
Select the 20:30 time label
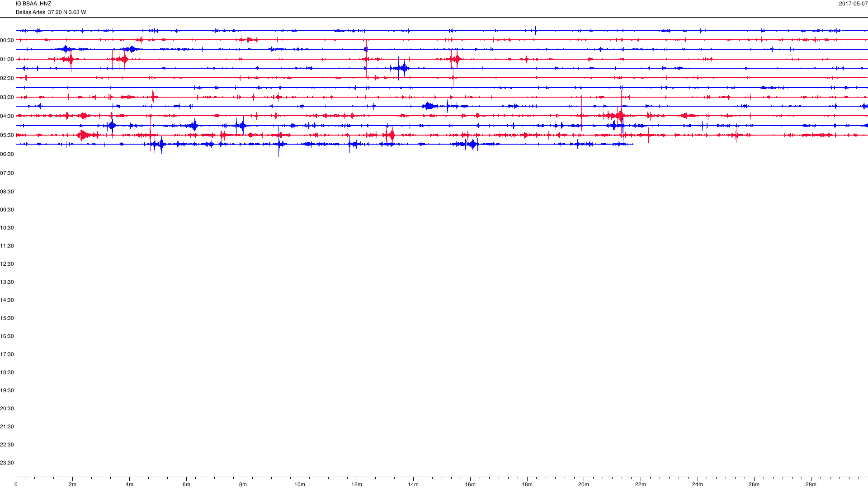pyautogui.click(x=7, y=408)
